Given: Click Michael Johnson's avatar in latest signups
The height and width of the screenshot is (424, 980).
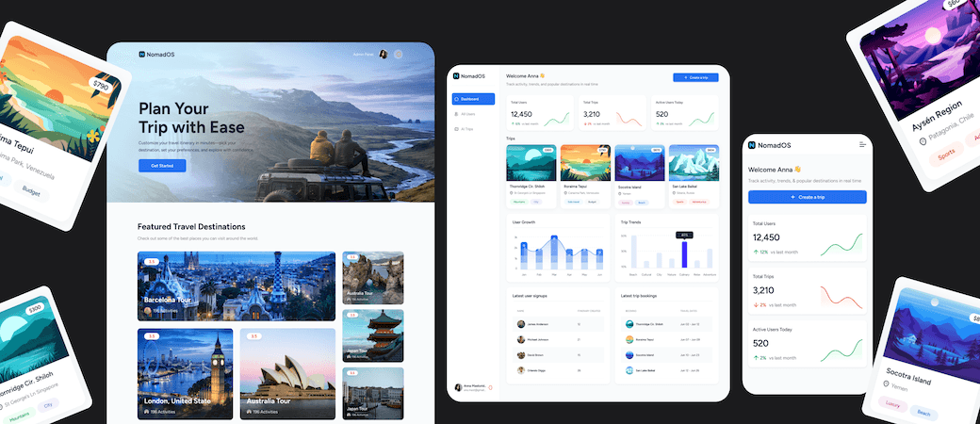Looking at the screenshot, I should [x=521, y=339].
